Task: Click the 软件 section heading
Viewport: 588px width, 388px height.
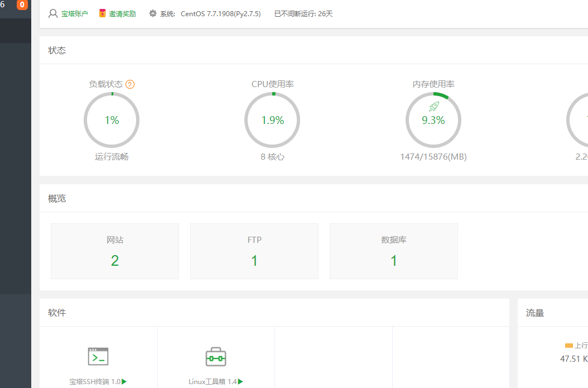Action: [x=57, y=313]
